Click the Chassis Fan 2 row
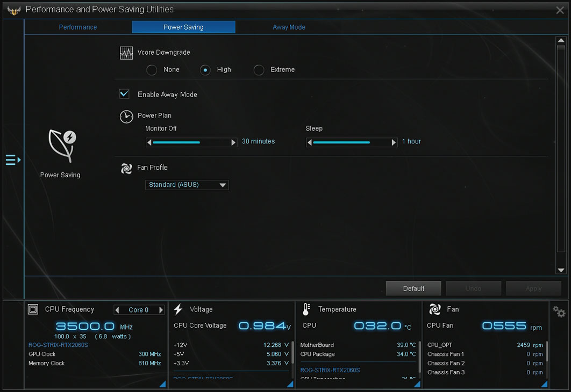Viewport: 571px width, 392px height. coord(485,364)
